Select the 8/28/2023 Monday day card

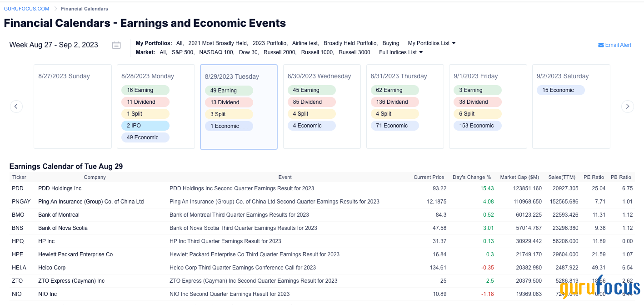click(156, 107)
